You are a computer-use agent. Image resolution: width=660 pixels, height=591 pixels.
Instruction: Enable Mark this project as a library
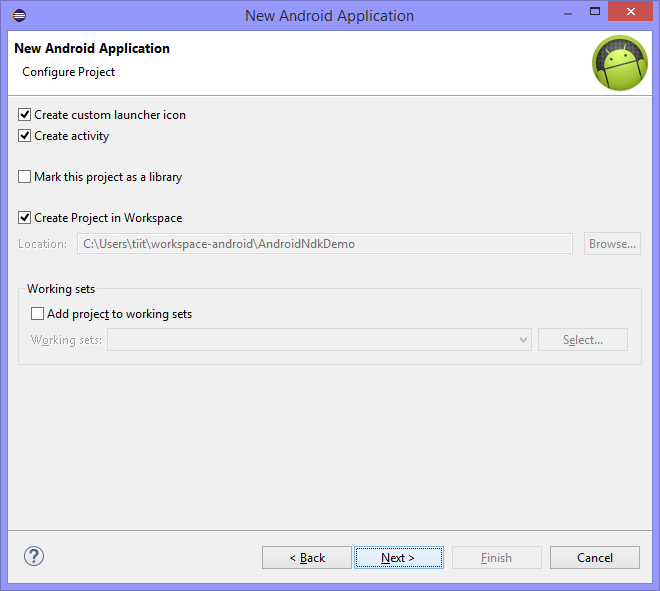(x=25, y=177)
